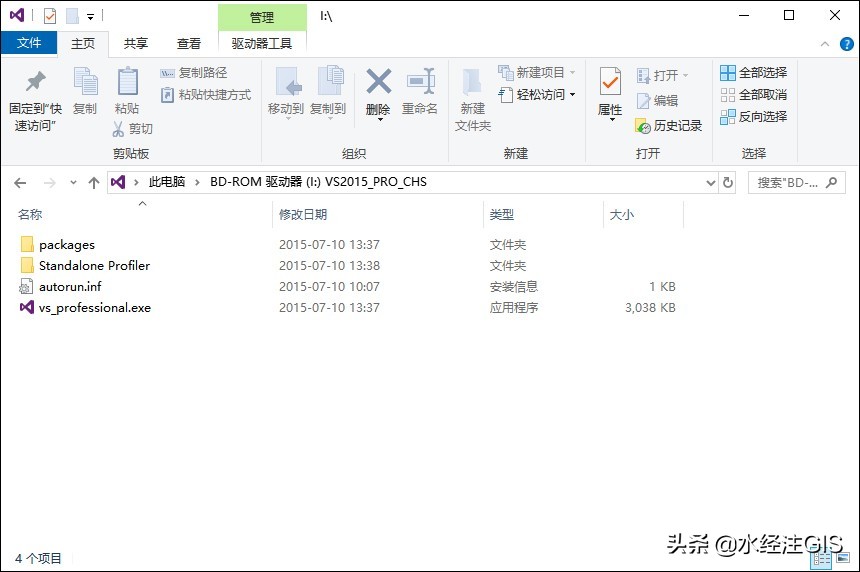Open the Properties (属性) checkmark icon

610,82
